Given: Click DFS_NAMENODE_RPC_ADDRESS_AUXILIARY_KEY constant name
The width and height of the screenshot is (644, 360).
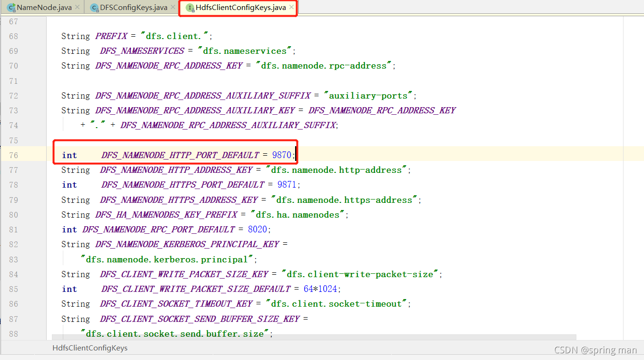Looking at the screenshot, I should [195, 110].
